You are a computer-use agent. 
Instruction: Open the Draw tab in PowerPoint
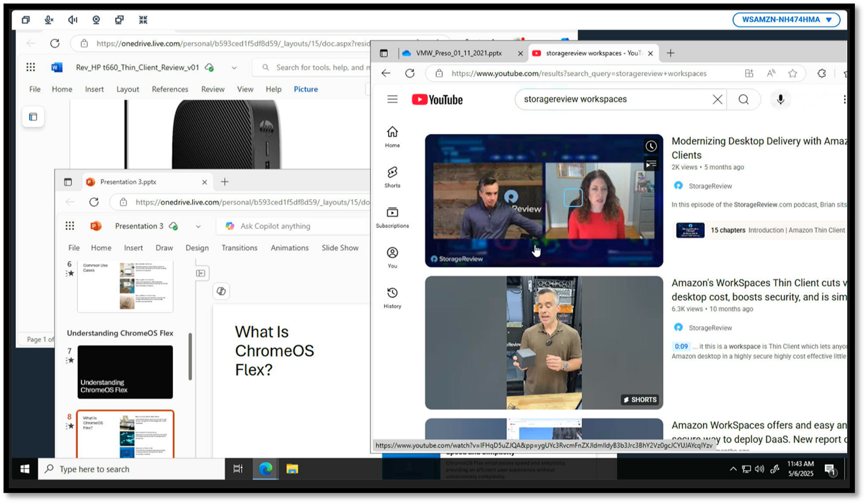point(164,248)
